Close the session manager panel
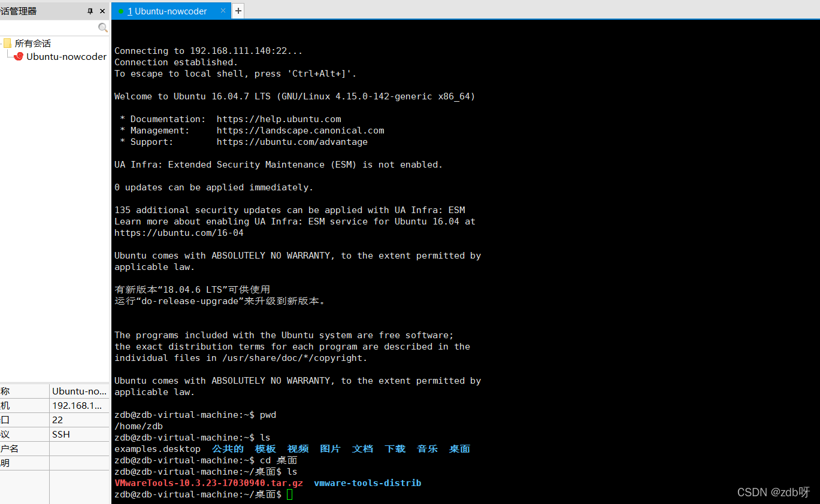 102,11
